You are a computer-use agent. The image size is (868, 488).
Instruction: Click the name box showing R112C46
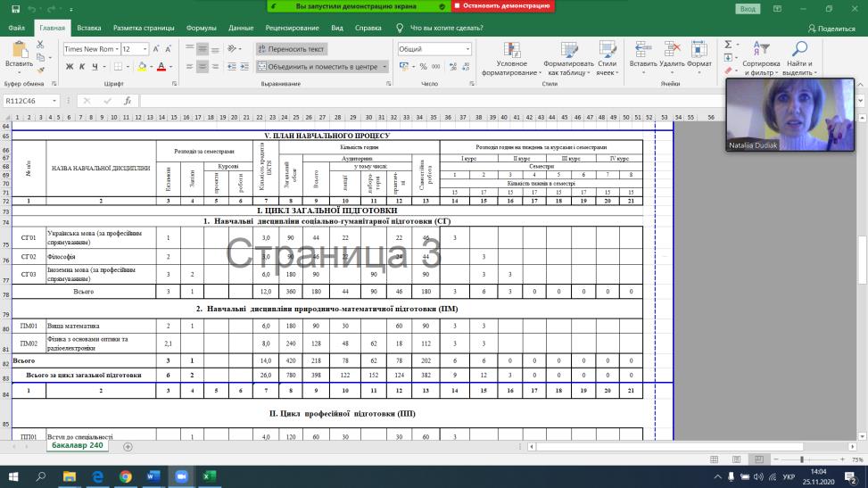26,101
